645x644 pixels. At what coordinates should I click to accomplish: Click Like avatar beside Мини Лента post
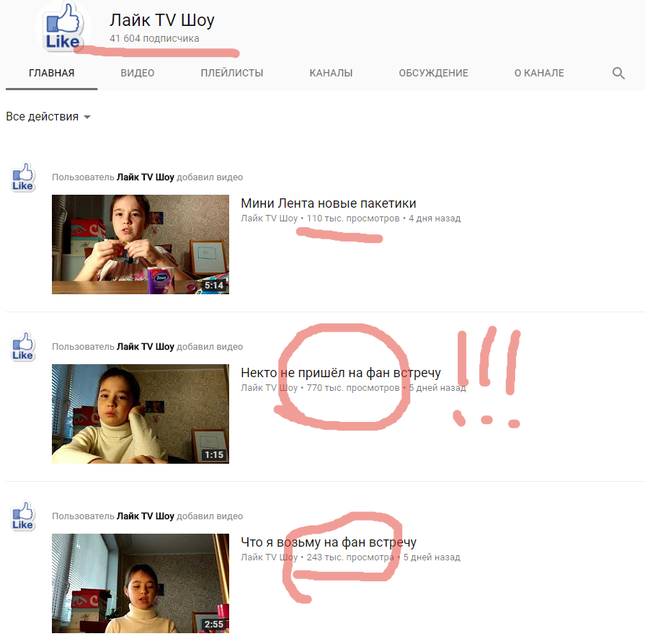pos(22,177)
